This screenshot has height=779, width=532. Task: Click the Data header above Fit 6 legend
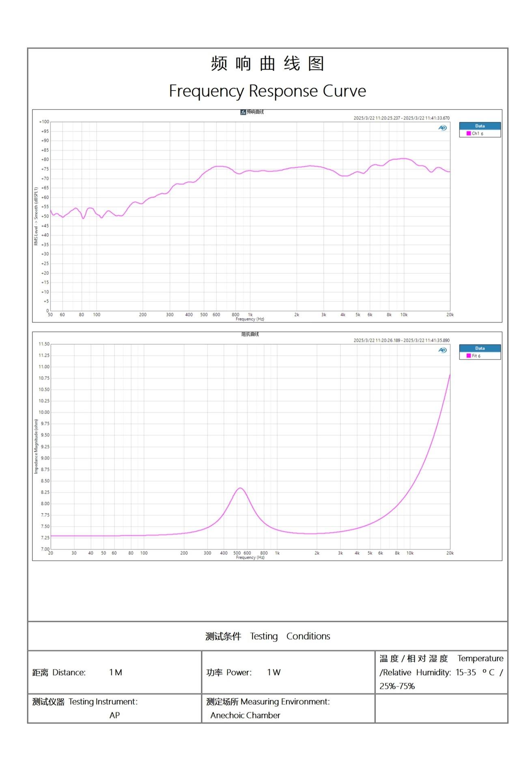[x=480, y=348]
